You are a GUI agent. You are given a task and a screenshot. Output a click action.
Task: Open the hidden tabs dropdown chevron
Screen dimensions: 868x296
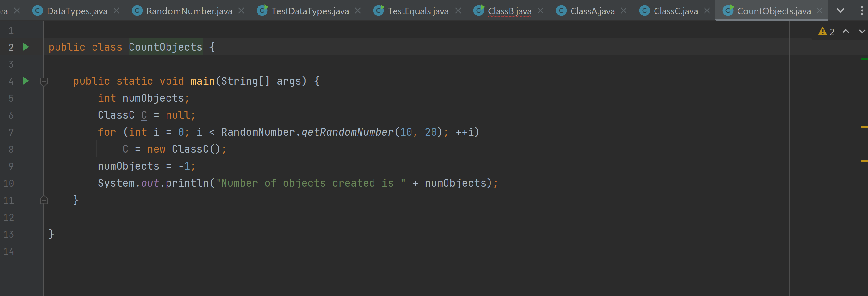tap(841, 11)
